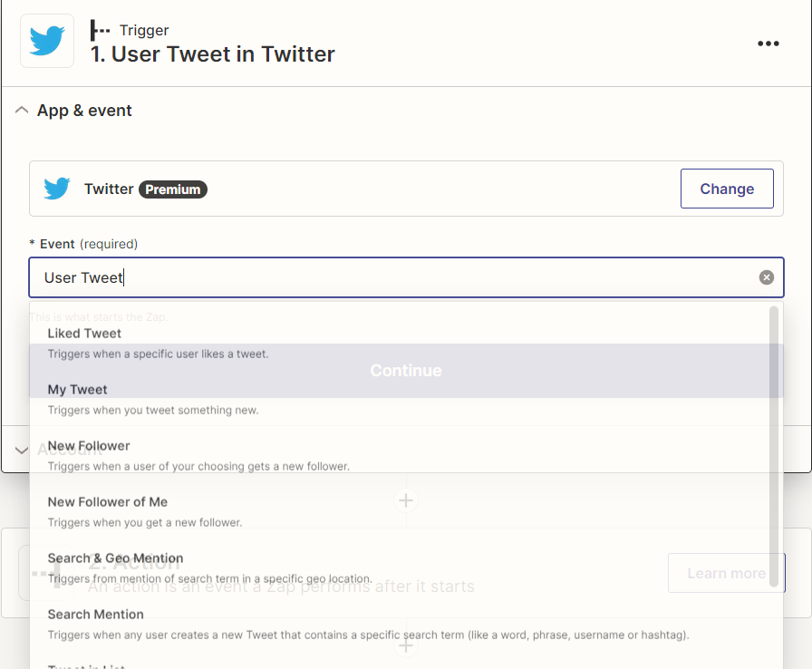Pick the New Follower trigger event
This screenshot has width=812, height=669.
click(x=89, y=446)
